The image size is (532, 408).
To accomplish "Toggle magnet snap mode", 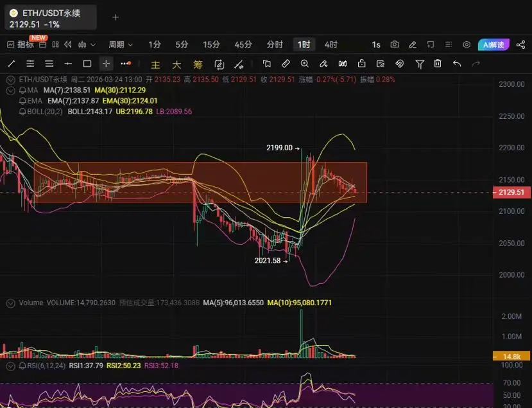I will pos(400,64).
